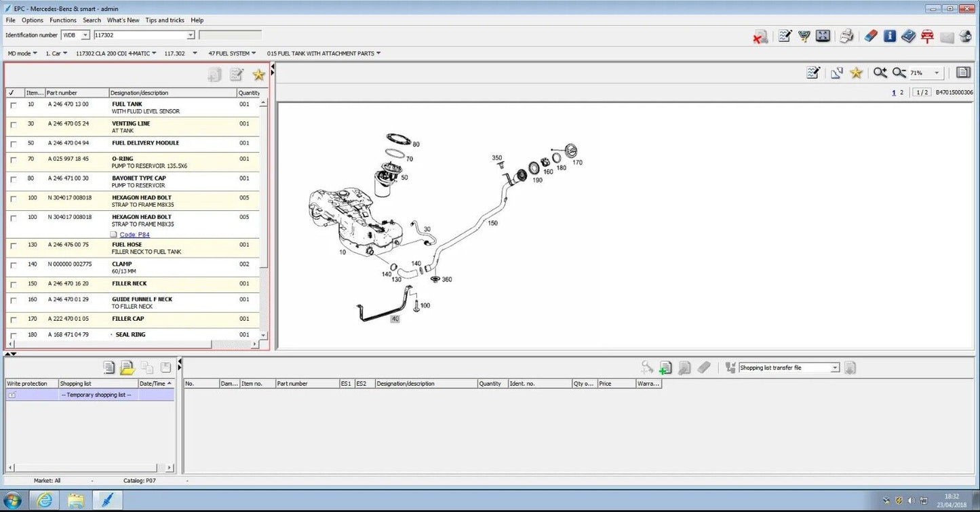Click the printer icon in the top toolbar
The width and height of the screenshot is (980, 512).
(x=846, y=36)
